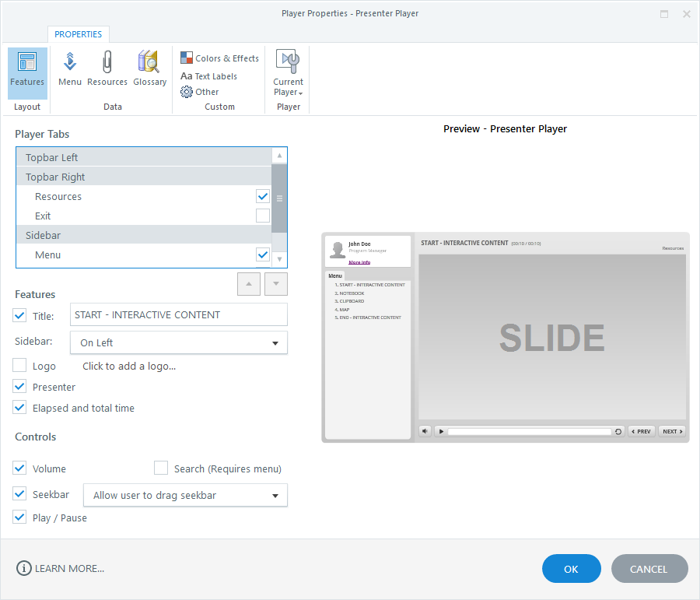Screen dimensions: 700x600
Task: Click the presenter avatar in preview
Action: click(x=338, y=250)
